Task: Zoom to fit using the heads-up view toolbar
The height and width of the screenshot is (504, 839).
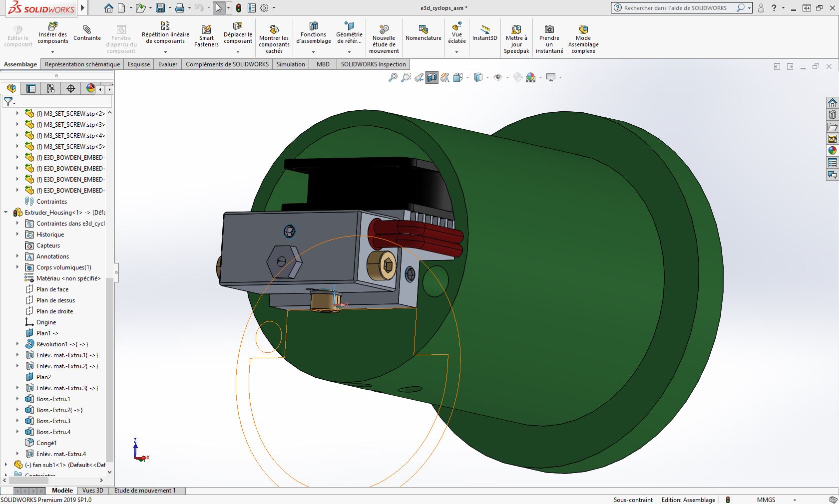Action: pyautogui.click(x=393, y=77)
